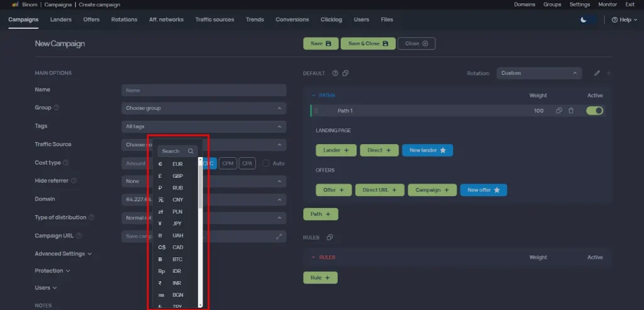This screenshot has width=644, height=310.
Task: Click the currency Search field
Action: [x=177, y=151]
